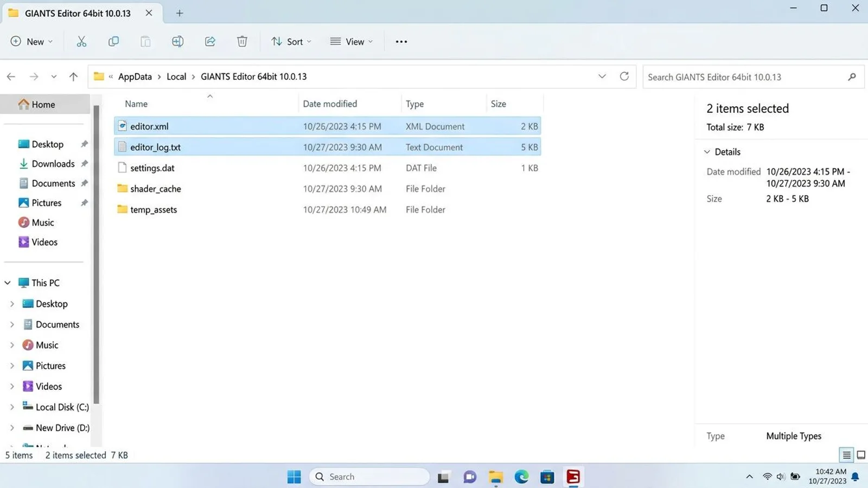This screenshot has height=488, width=868.
Task: Go back with the left arrow
Action: tap(11, 76)
